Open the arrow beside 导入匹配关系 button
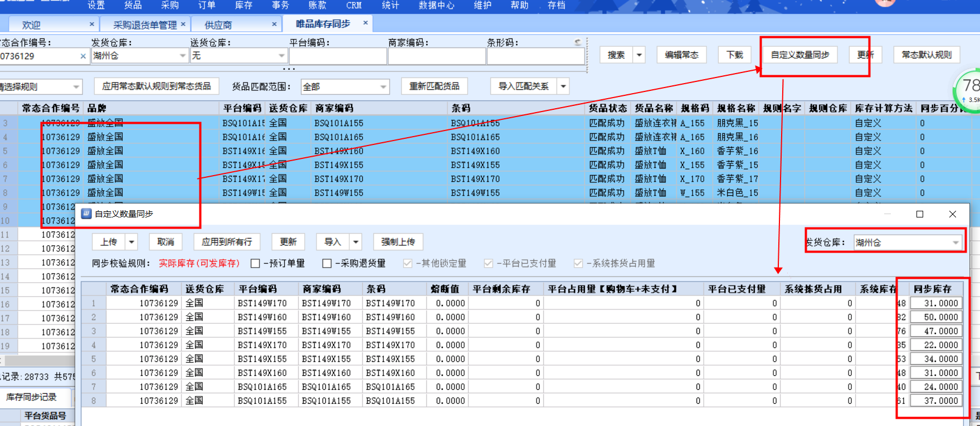Viewport: 980px width, 426px height. tap(563, 86)
